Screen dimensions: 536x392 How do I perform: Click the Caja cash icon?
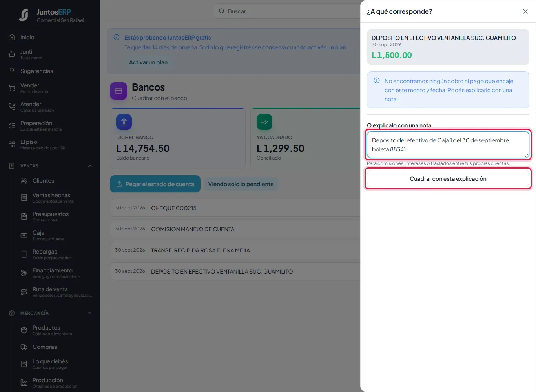tap(24, 236)
